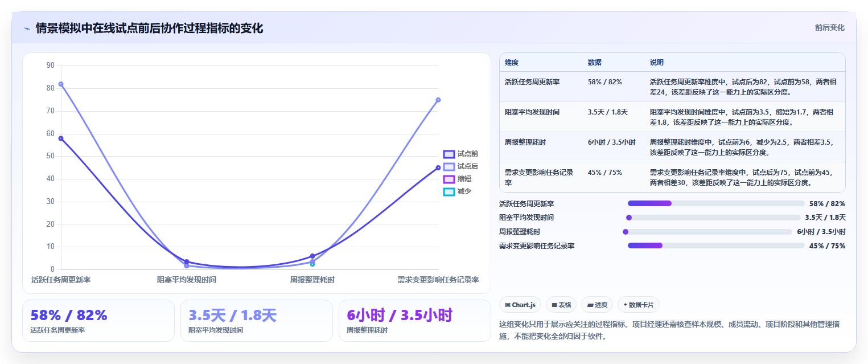Click 活跃任务周更新率 in the table's 维度 column
Screen dimensions: 868x364
pyautogui.click(x=532, y=82)
